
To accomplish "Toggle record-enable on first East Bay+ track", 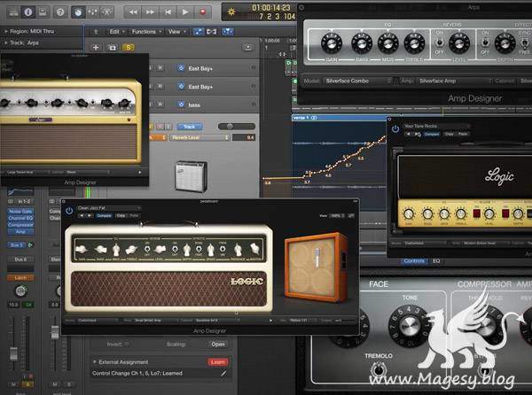I will 160,68.
